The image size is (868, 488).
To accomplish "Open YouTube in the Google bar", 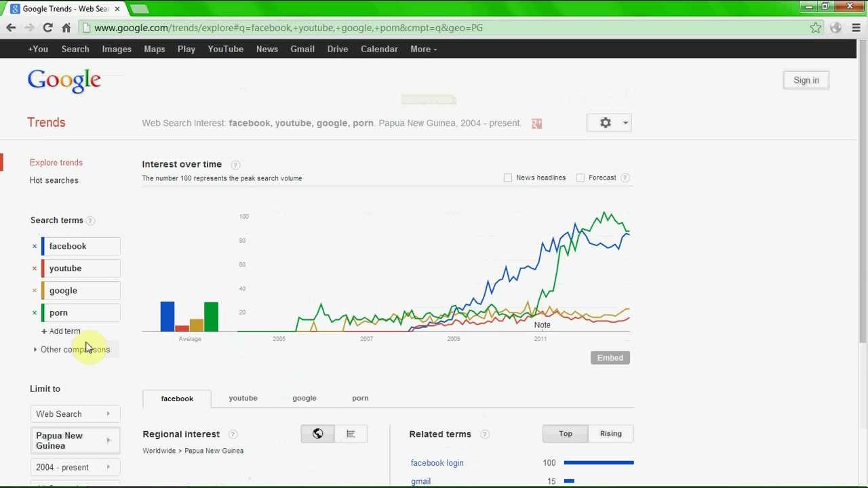I will coord(226,49).
